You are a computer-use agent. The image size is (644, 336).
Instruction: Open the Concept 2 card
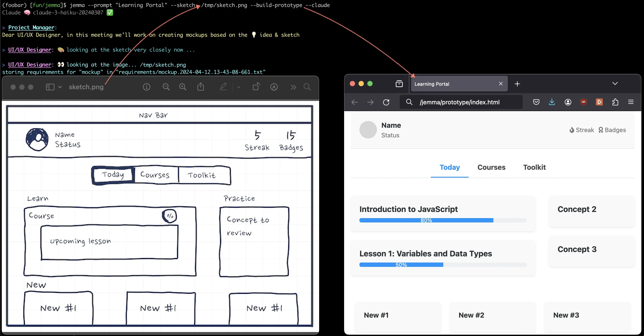591,211
